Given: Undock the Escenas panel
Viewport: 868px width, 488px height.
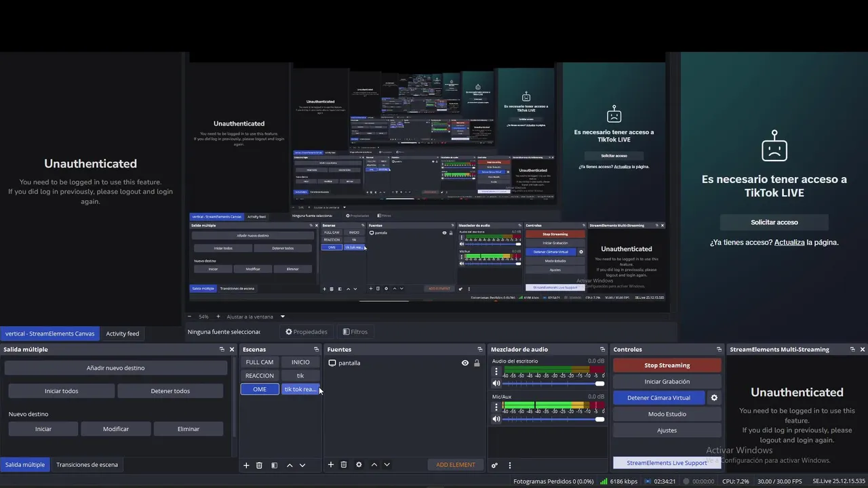Looking at the screenshot, I should coord(317,350).
